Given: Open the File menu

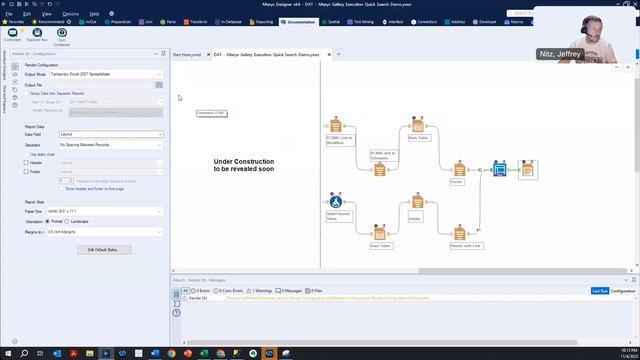Looking at the screenshot, I should coord(9,14).
